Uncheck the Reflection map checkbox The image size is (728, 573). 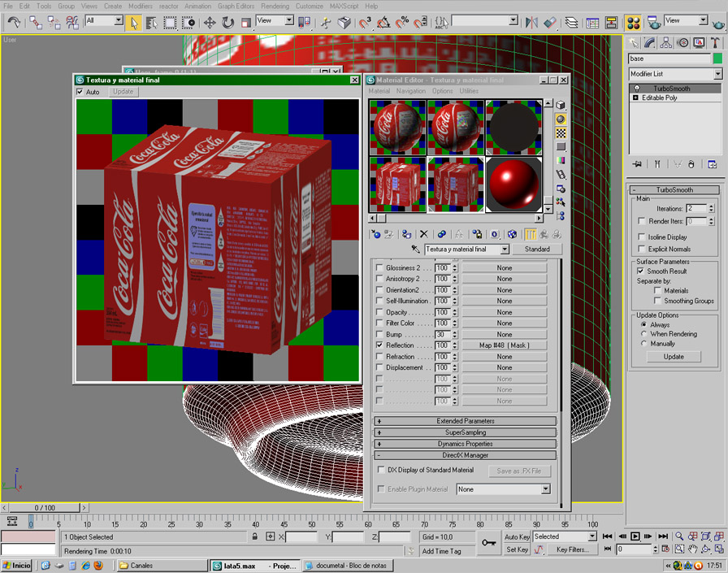click(379, 345)
